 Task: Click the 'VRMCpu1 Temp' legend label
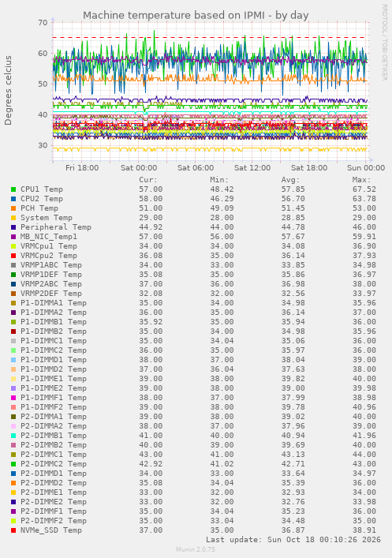click(x=49, y=246)
